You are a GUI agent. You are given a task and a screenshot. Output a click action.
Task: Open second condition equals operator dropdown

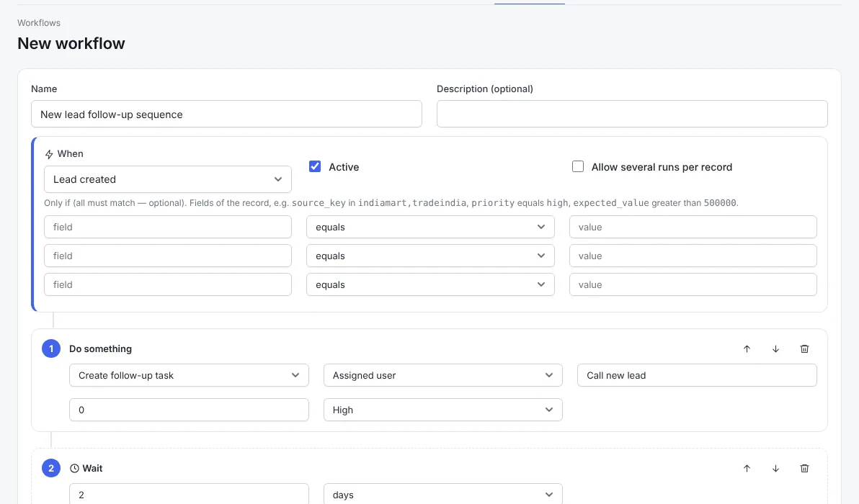click(x=430, y=256)
